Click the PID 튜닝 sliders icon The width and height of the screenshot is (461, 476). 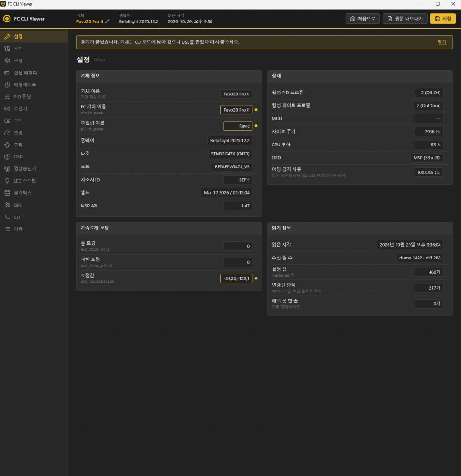click(x=7, y=97)
